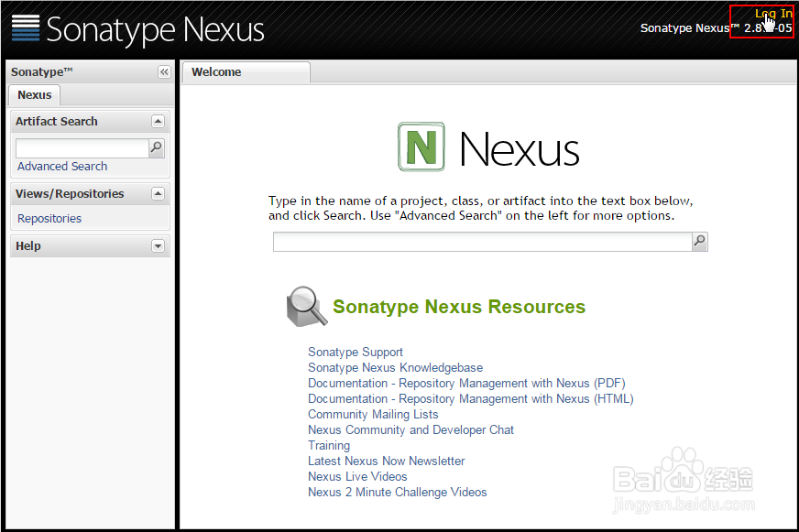Click the Sonatype Nexus header logo
Screen dimensions: 799x532
pos(137,29)
